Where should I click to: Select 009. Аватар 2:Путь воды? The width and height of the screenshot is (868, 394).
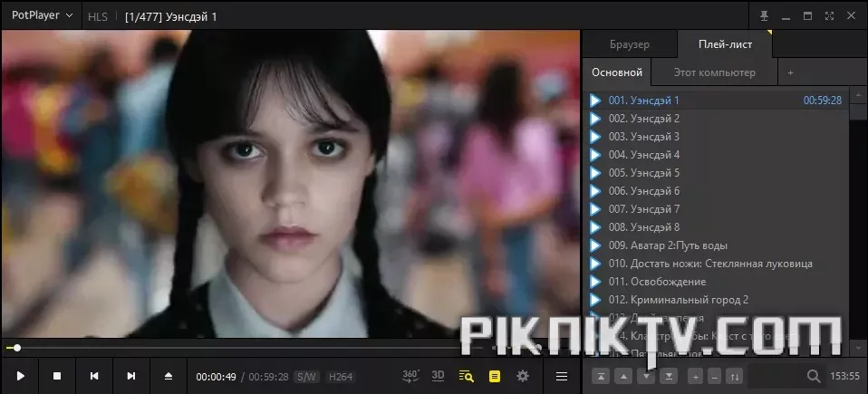pos(716,245)
